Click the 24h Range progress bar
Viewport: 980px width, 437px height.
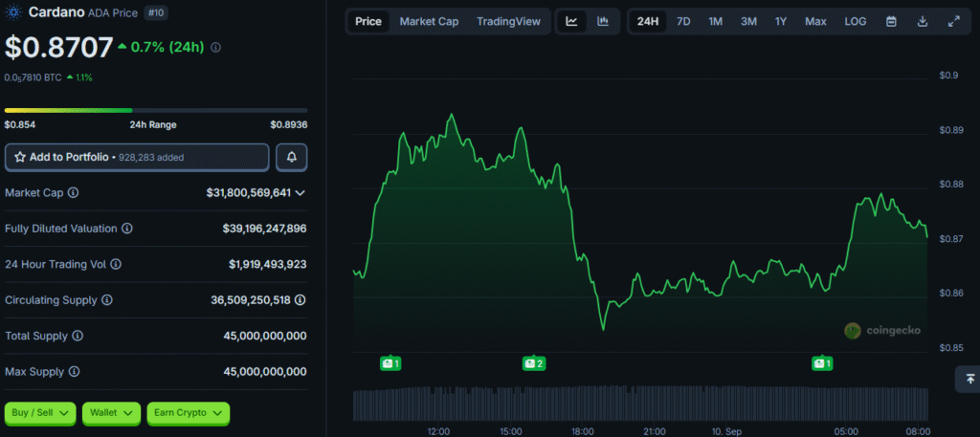[156, 111]
